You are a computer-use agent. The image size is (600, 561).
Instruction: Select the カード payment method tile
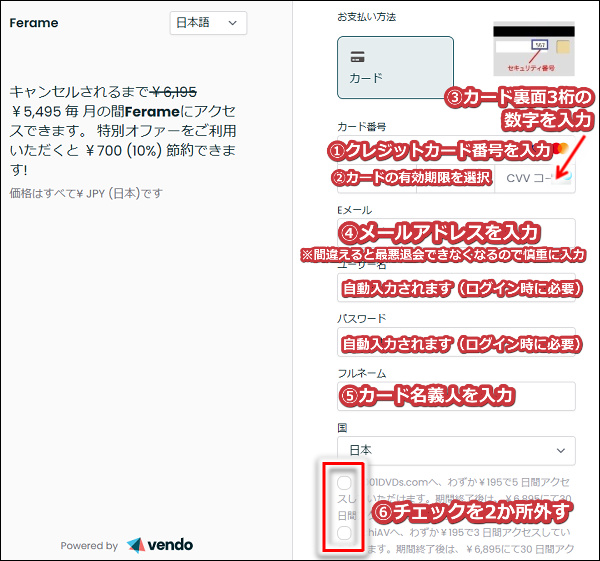click(x=395, y=67)
